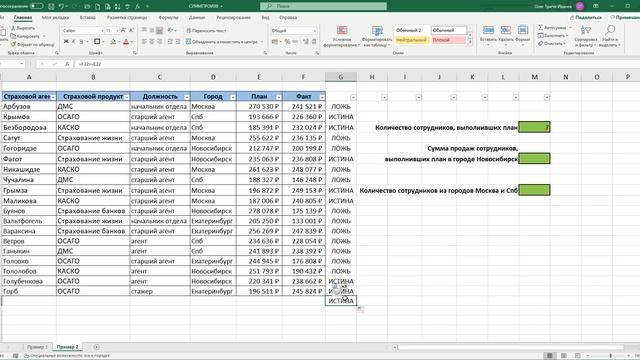Align text to bottom of cell

[160, 31]
